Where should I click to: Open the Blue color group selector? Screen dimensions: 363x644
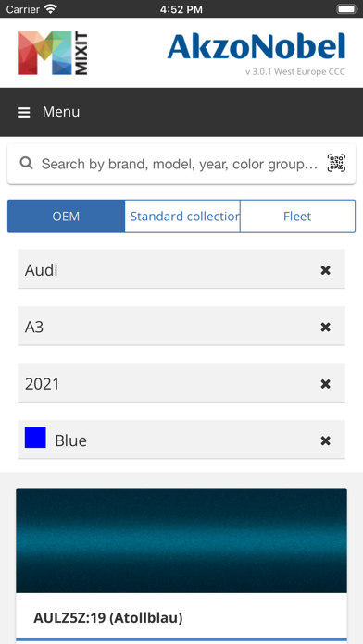point(181,440)
